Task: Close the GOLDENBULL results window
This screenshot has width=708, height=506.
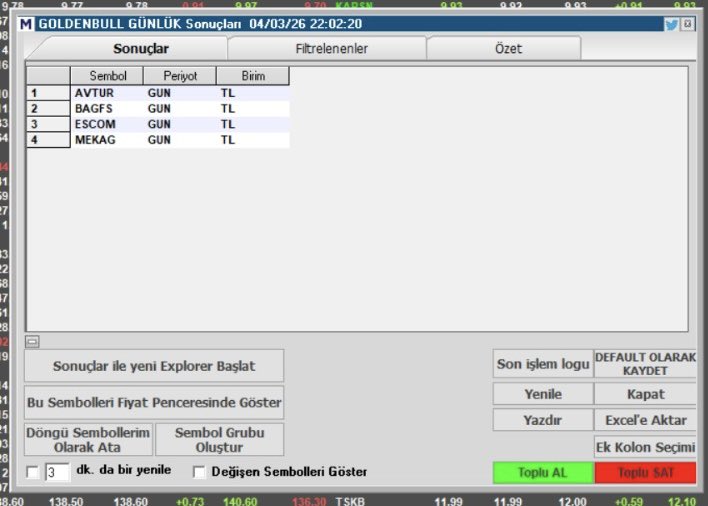Action: [688, 24]
